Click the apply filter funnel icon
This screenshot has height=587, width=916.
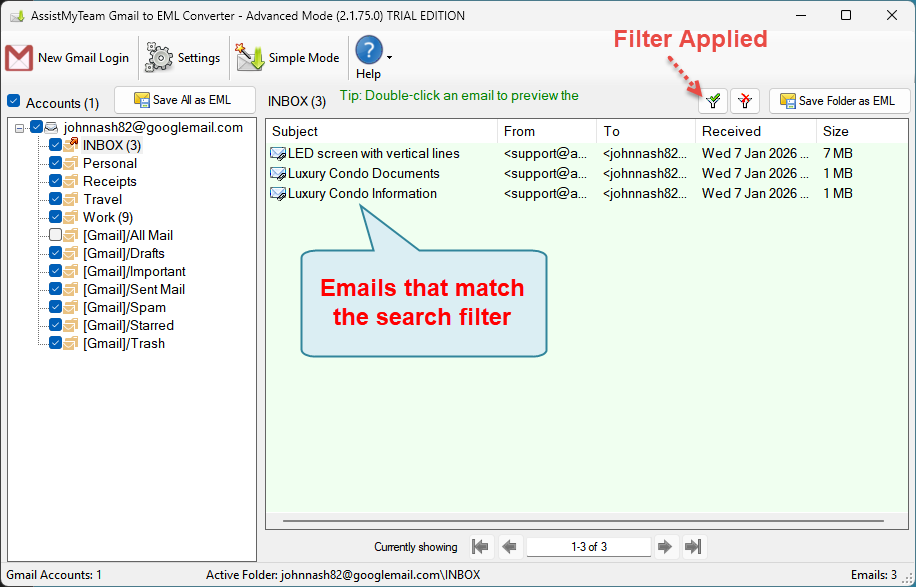(x=713, y=101)
